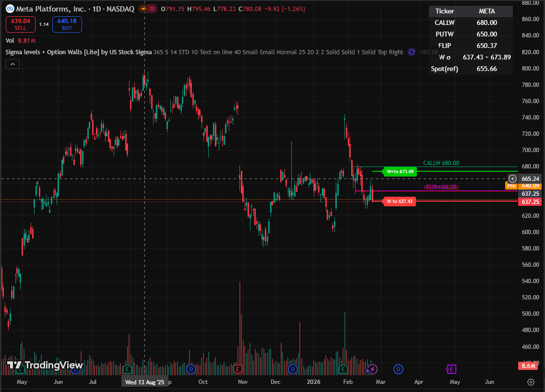The image size is (545, 392).
Task: Open the D dividend marker after Mar
Action: point(398,369)
